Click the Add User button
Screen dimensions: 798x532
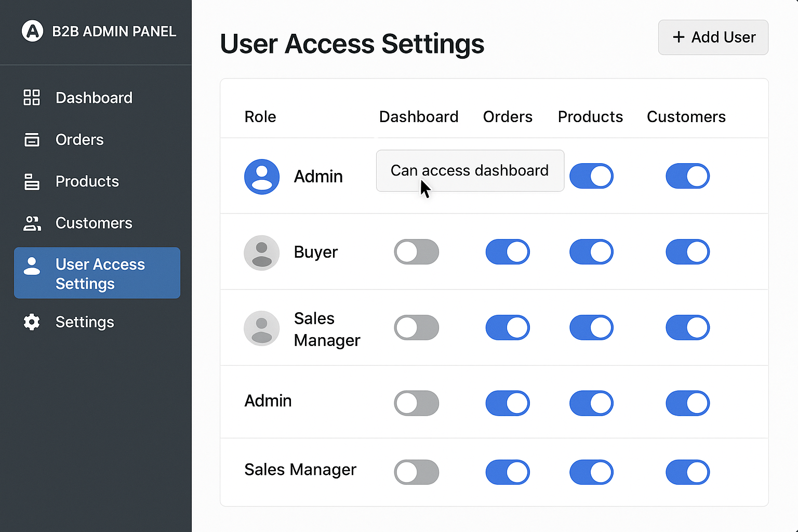point(713,37)
